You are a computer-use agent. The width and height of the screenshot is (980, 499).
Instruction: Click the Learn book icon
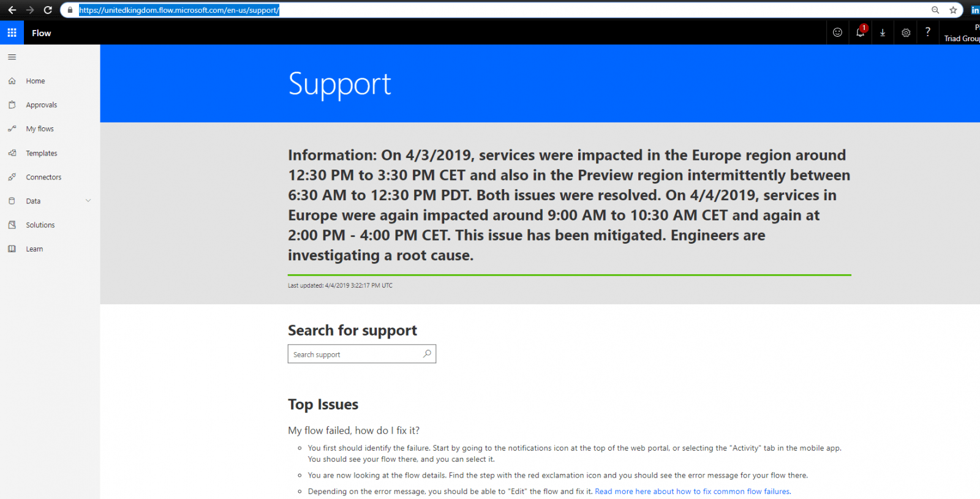coord(12,249)
